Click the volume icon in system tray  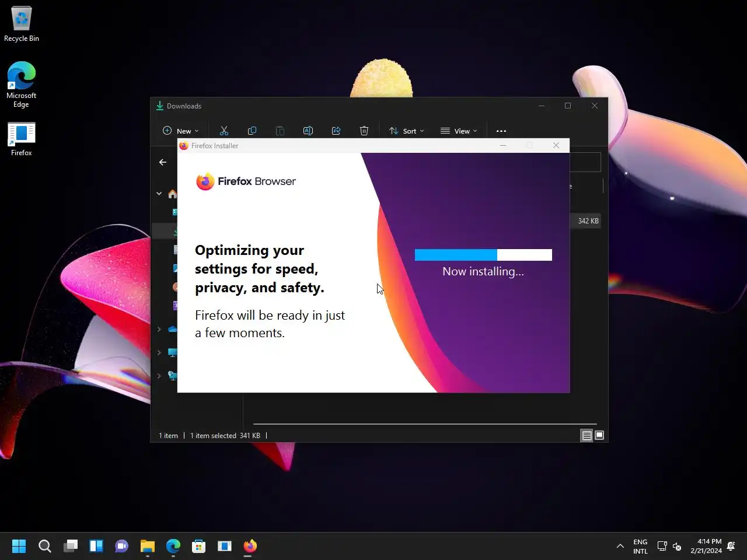(x=677, y=546)
